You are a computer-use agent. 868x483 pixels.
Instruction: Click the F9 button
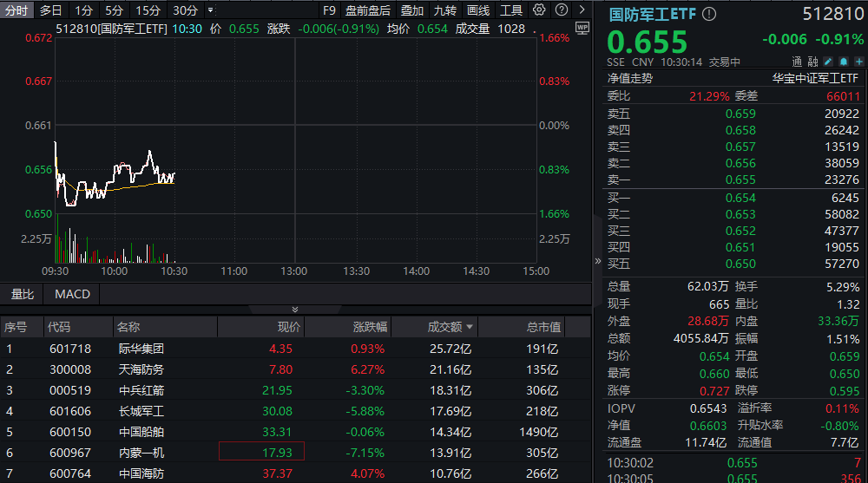pyautogui.click(x=329, y=10)
